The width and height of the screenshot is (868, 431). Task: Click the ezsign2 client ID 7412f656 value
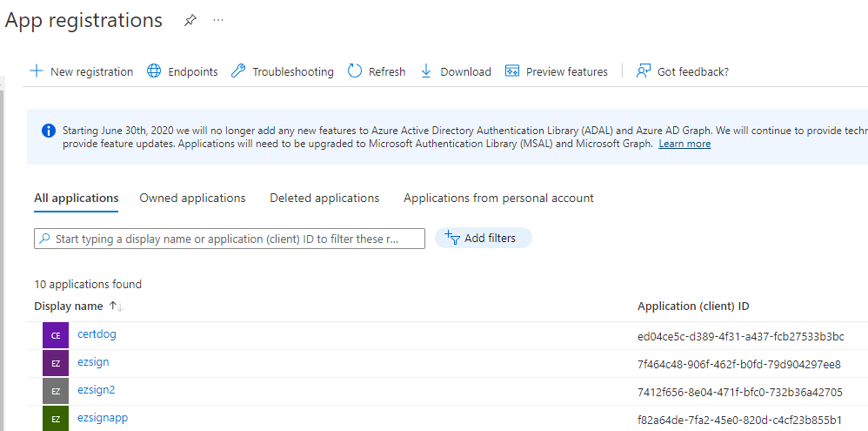[740, 392]
